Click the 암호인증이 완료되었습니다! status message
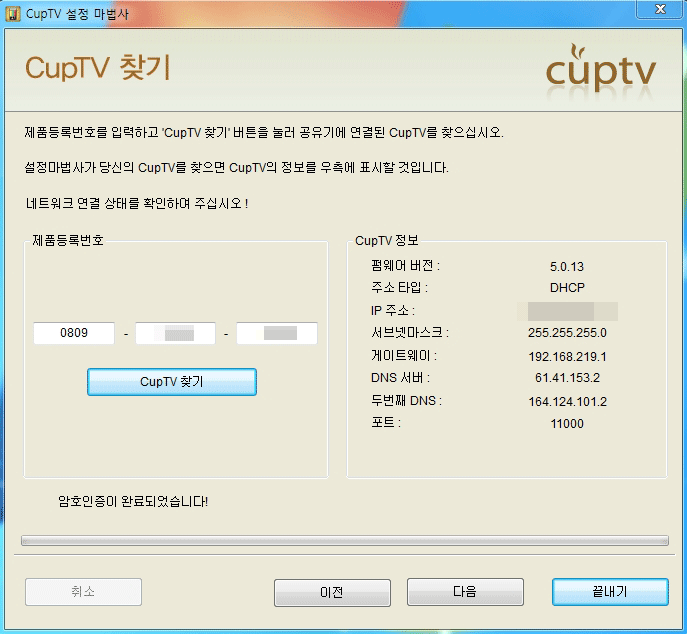The height and width of the screenshot is (634, 687). point(133,501)
